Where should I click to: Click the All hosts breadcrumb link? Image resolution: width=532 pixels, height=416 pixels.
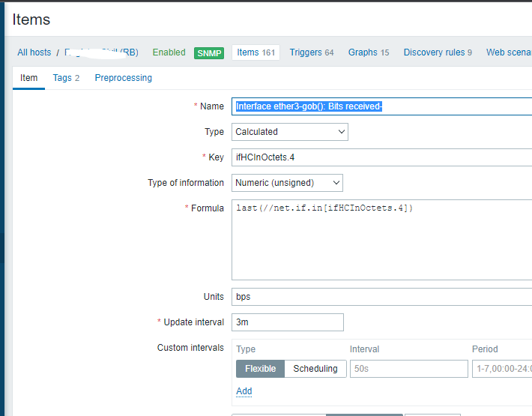click(x=34, y=52)
